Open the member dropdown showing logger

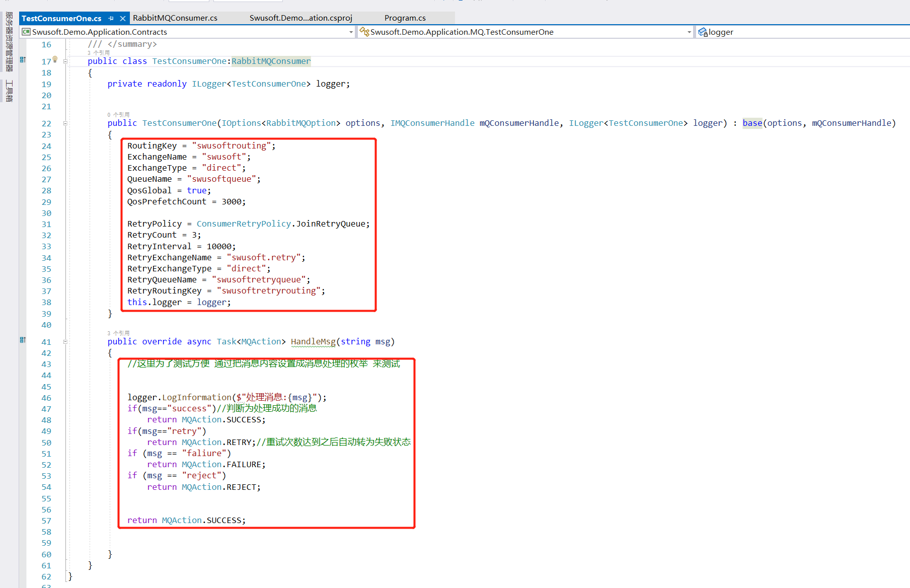tap(803, 32)
